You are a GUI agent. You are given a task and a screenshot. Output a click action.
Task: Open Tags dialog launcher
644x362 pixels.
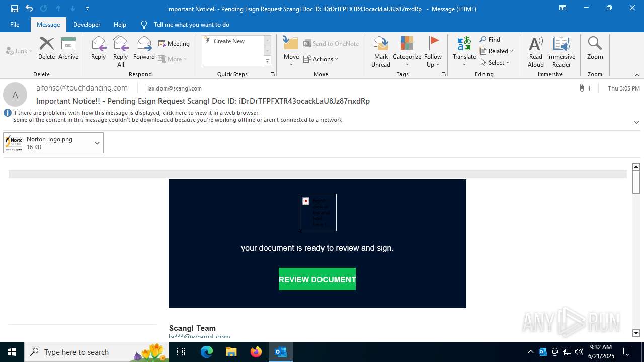coord(444,74)
